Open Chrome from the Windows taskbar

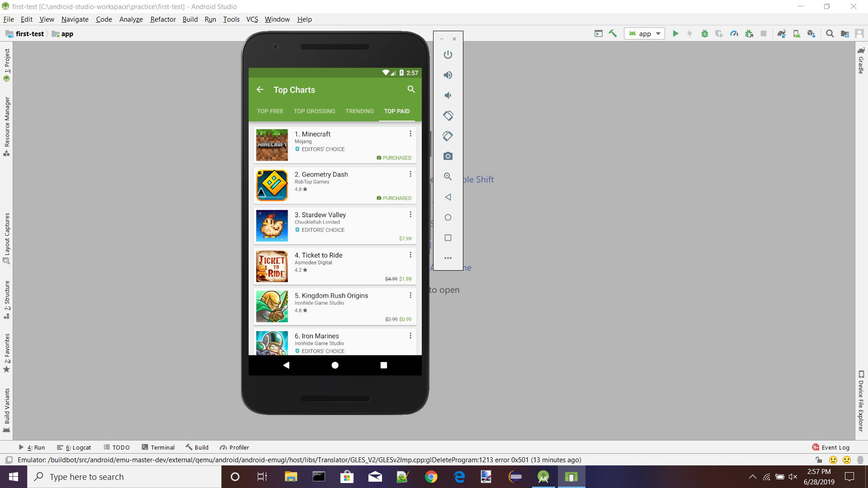(x=431, y=477)
